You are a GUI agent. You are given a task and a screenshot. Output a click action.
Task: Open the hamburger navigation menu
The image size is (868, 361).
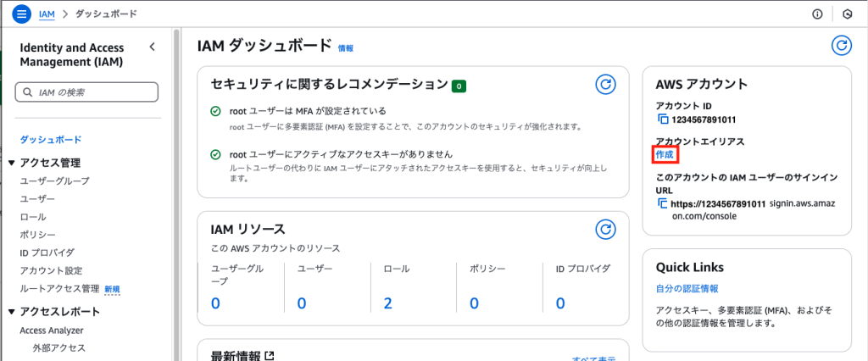point(22,14)
